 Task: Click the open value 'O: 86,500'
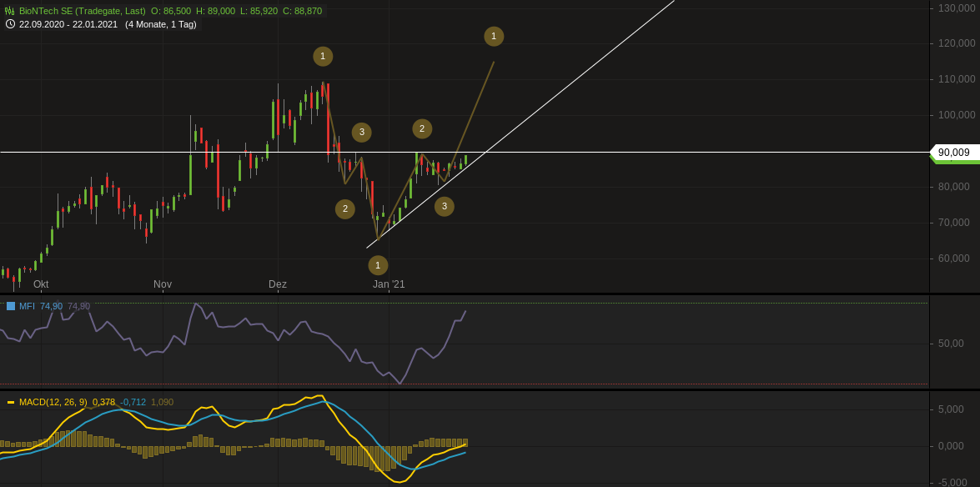tap(171, 11)
